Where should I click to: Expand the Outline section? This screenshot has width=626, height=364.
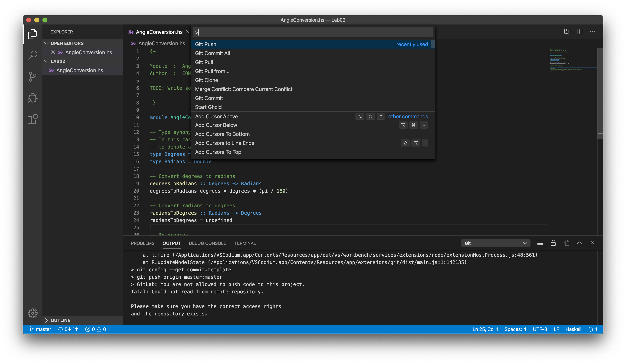(83, 320)
